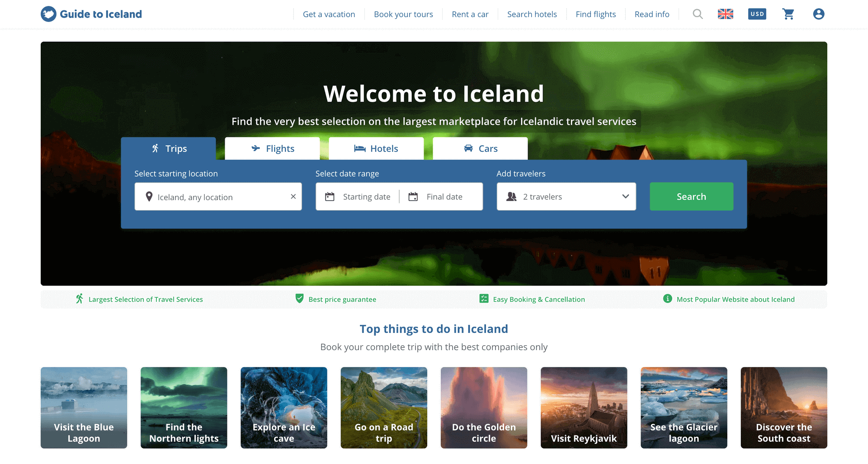Click the checklist icon by Easy Booking
This screenshot has height=464, width=868.
(x=484, y=299)
